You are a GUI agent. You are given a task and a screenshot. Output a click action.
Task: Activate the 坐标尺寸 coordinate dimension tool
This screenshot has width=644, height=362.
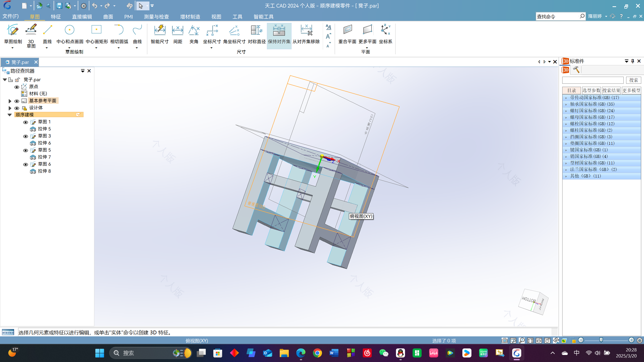pos(212,34)
